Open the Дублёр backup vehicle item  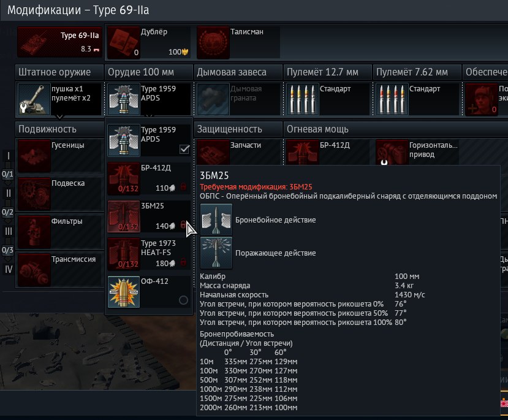(149, 42)
